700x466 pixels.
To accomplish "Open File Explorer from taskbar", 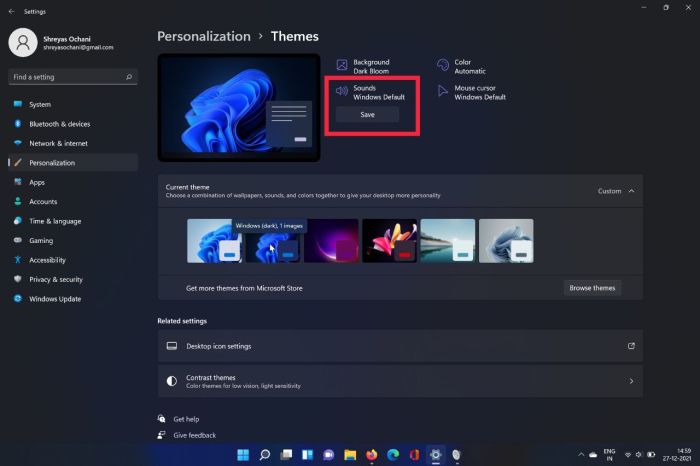I will (x=350, y=455).
